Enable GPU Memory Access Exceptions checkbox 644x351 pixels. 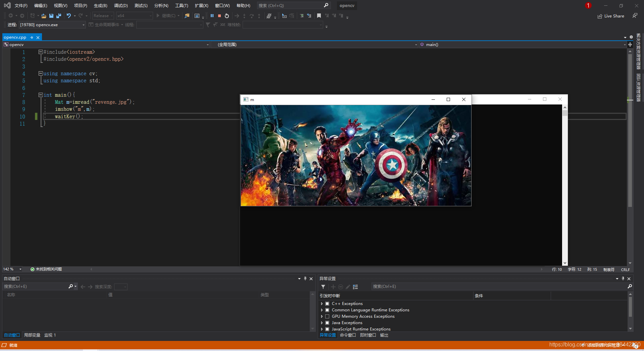click(x=327, y=316)
